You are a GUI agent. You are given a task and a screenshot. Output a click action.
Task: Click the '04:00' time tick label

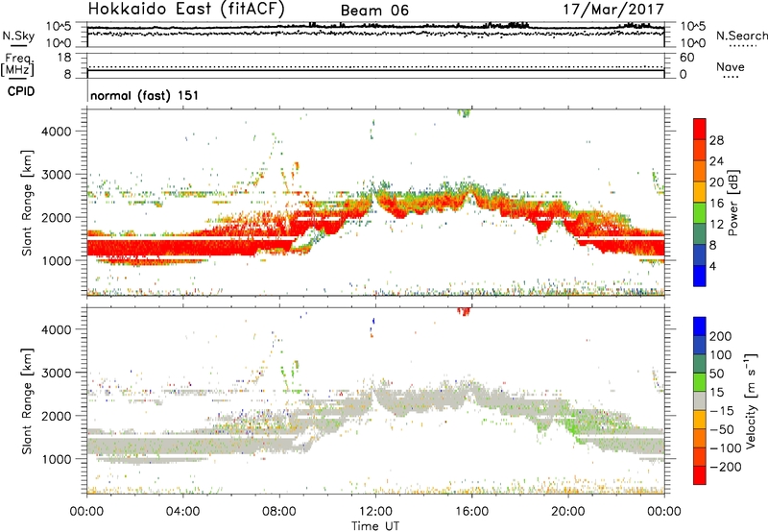(182, 512)
